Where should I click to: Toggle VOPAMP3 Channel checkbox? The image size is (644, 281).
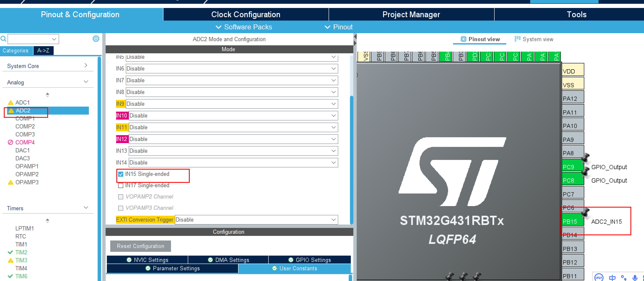point(121,208)
